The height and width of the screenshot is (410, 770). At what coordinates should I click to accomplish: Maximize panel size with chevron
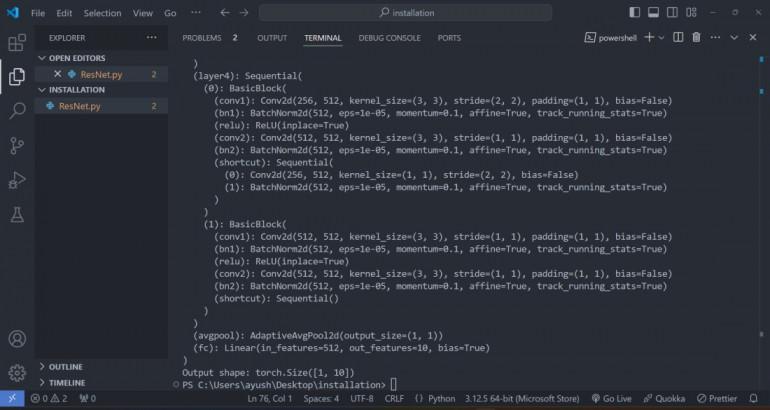point(734,37)
